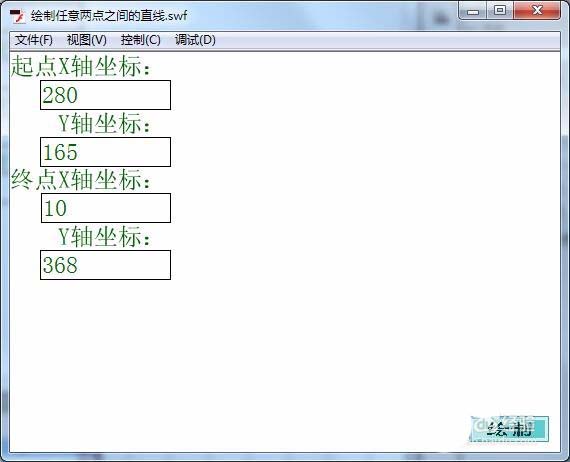Screen dimensions: 570x462
Task: Maximize the Flash Player window
Action: (500, 11)
